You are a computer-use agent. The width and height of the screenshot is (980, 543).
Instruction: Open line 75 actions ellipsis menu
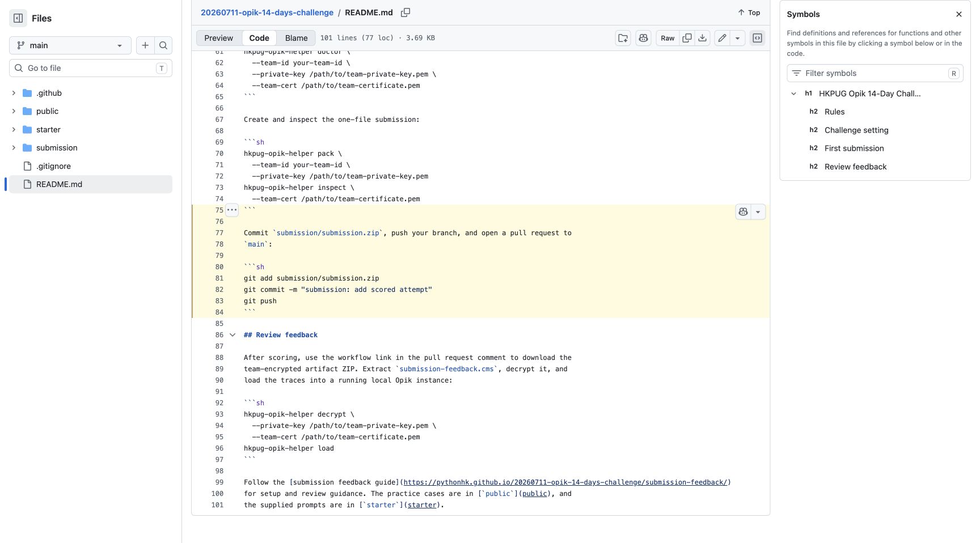(232, 210)
